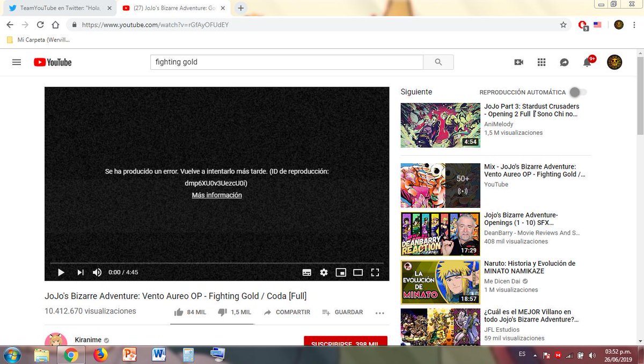Screen dimensions: 644x364
Task: Reload the page
Action: coord(40,25)
